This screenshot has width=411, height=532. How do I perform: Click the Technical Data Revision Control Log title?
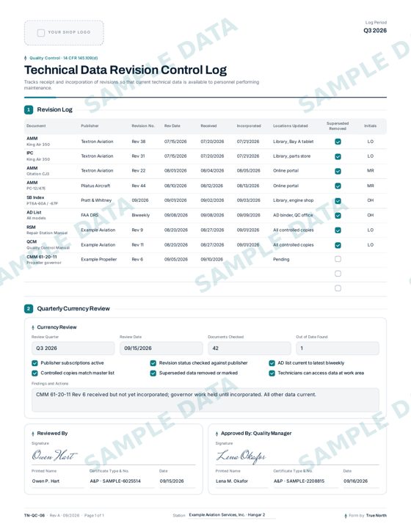126,70
